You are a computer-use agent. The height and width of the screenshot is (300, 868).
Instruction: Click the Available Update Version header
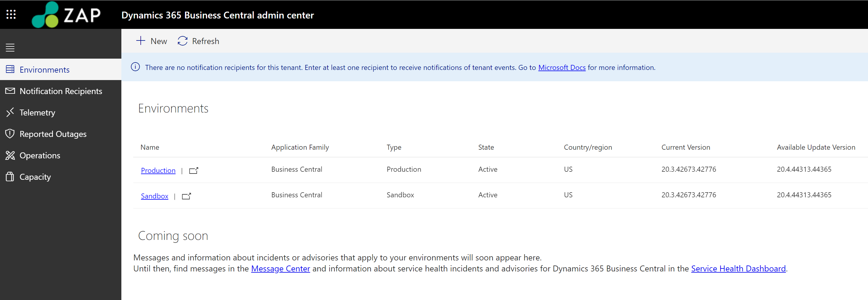tap(816, 147)
